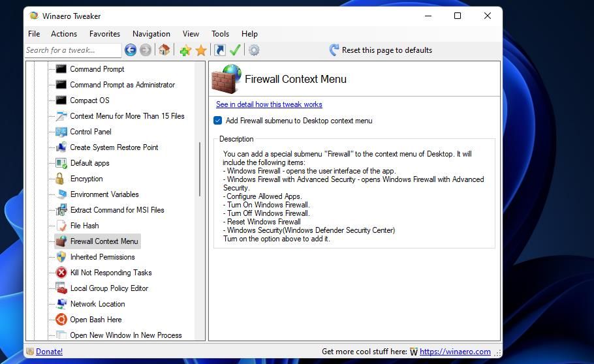The height and width of the screenshot is (364, 594).
Task: Click the Donate! link
Action: click(x=49, y=352)
